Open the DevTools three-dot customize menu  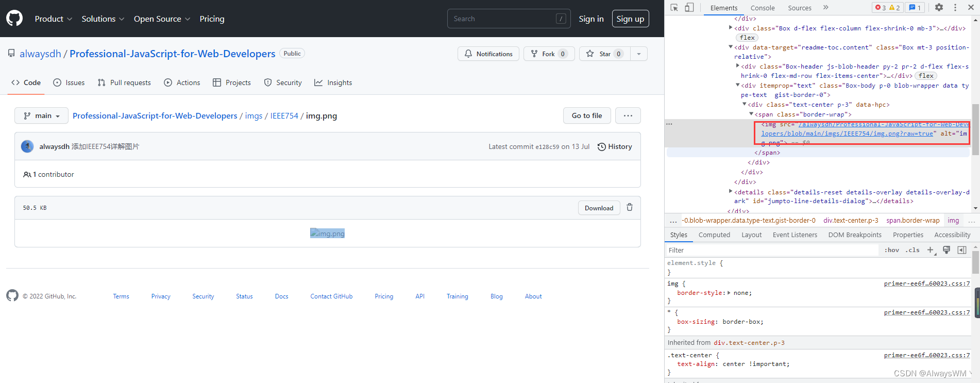pyautogui.click(x=955, y=8)
